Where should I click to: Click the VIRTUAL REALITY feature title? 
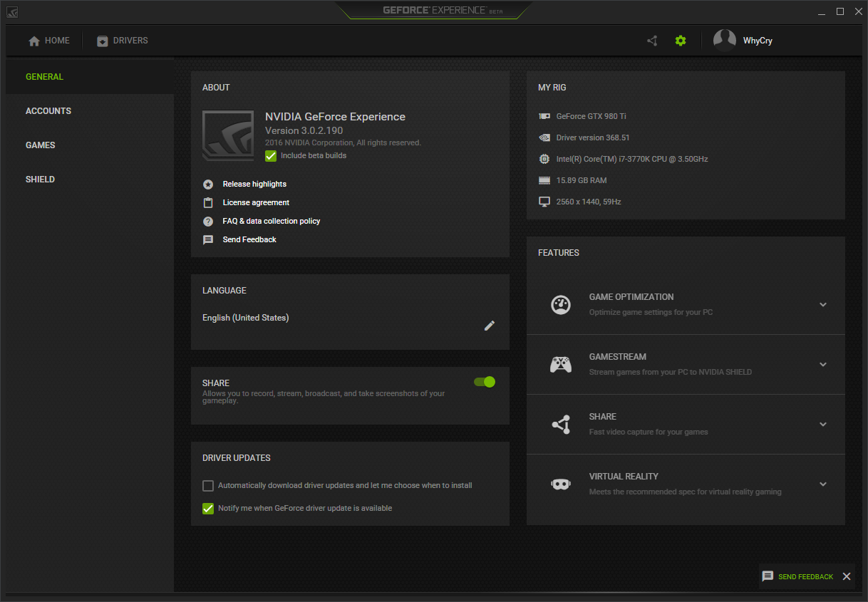click(624, 477)
